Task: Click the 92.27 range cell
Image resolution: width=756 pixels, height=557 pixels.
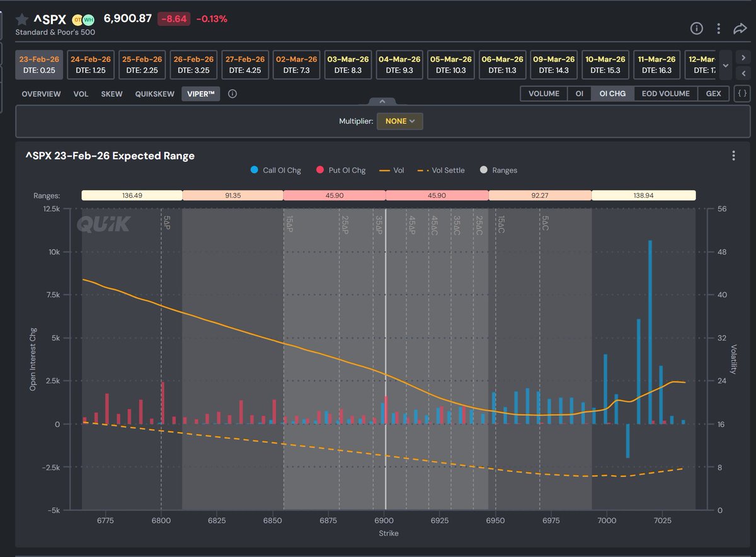Action: pos(540,196)
